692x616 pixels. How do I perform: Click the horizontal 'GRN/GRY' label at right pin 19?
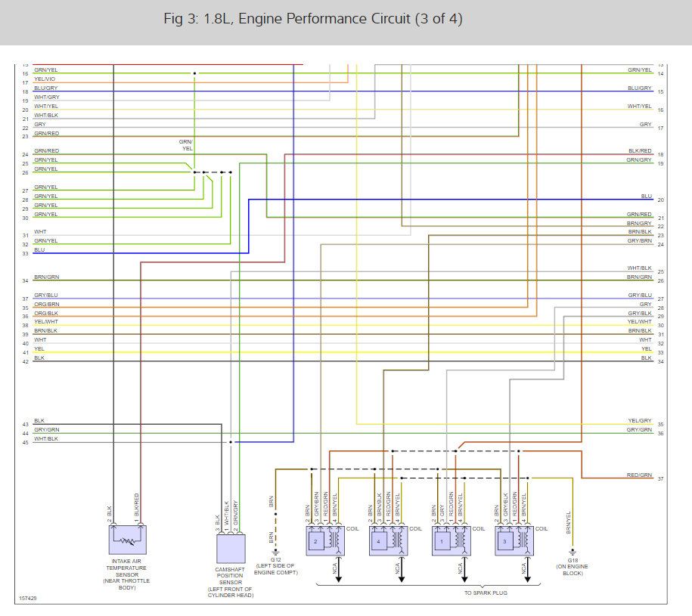[638, 159]
